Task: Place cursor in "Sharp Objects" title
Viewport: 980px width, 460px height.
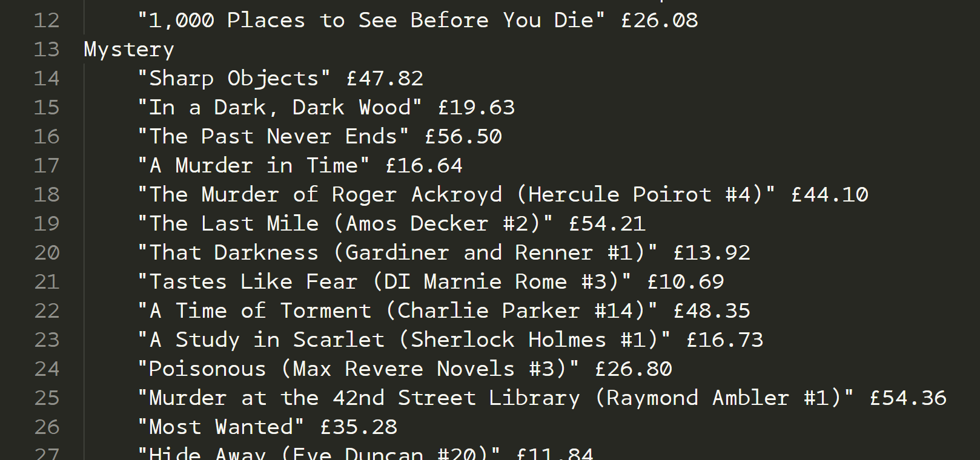Action: 234,79
